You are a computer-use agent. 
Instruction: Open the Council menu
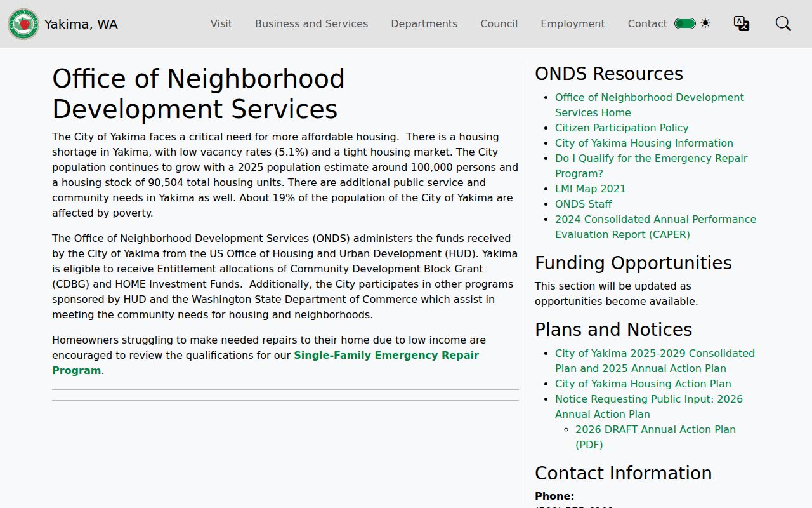499,23
